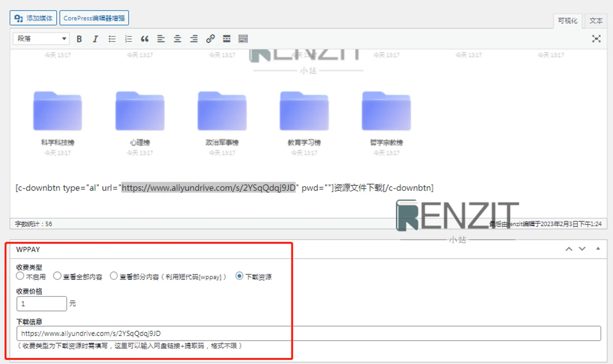Screen dimensions: 613x364
Task: Click the 添加媒体 button
Action: 33,18
